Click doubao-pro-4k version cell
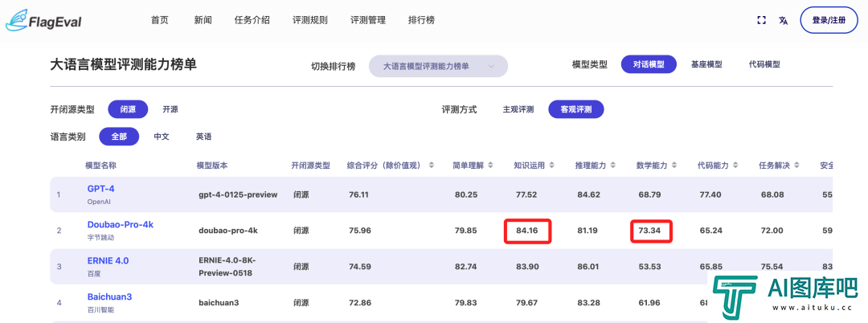The width and height of the screenshot is (868, 323). click(x=228, y=231)
